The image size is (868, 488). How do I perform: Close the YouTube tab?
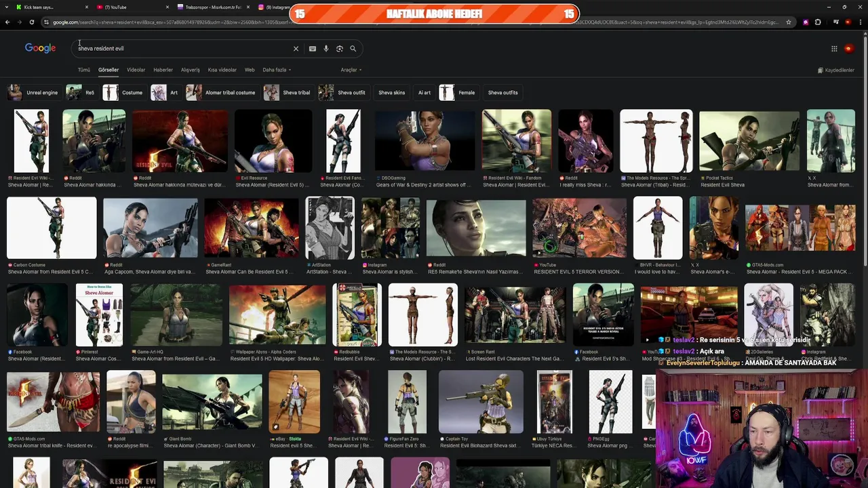coord(167,7)
